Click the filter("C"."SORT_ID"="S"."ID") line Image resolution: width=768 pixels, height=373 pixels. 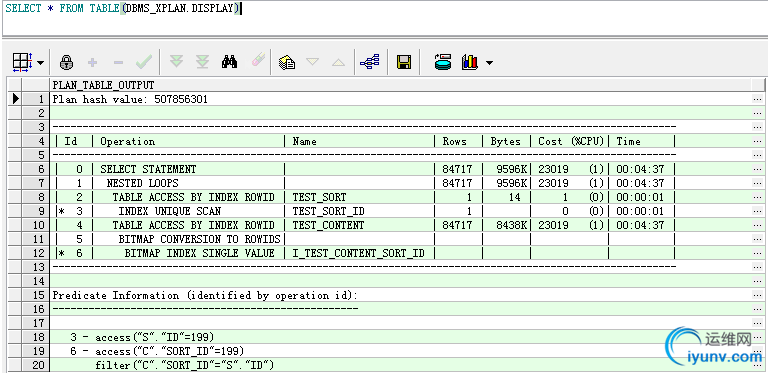[185, 365]
